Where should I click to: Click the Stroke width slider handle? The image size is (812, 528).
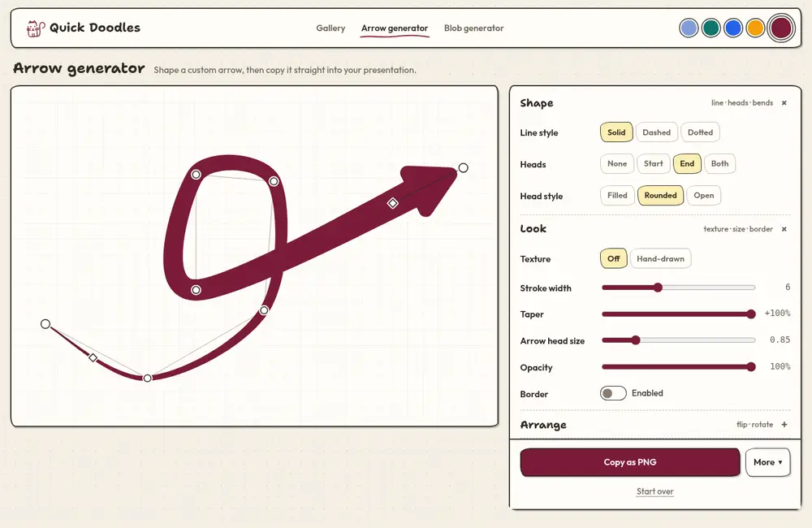[x=658, y=288]
